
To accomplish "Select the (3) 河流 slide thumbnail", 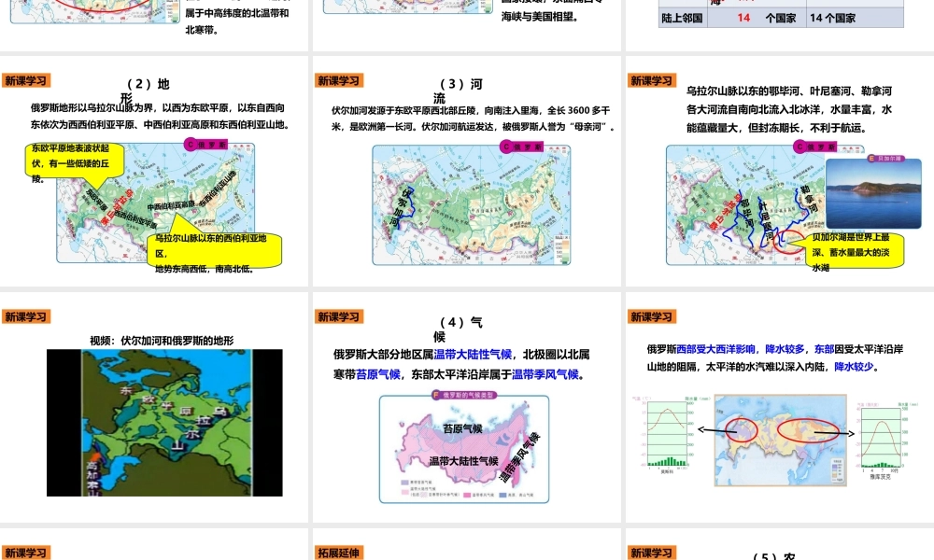I will pos(467,171).
